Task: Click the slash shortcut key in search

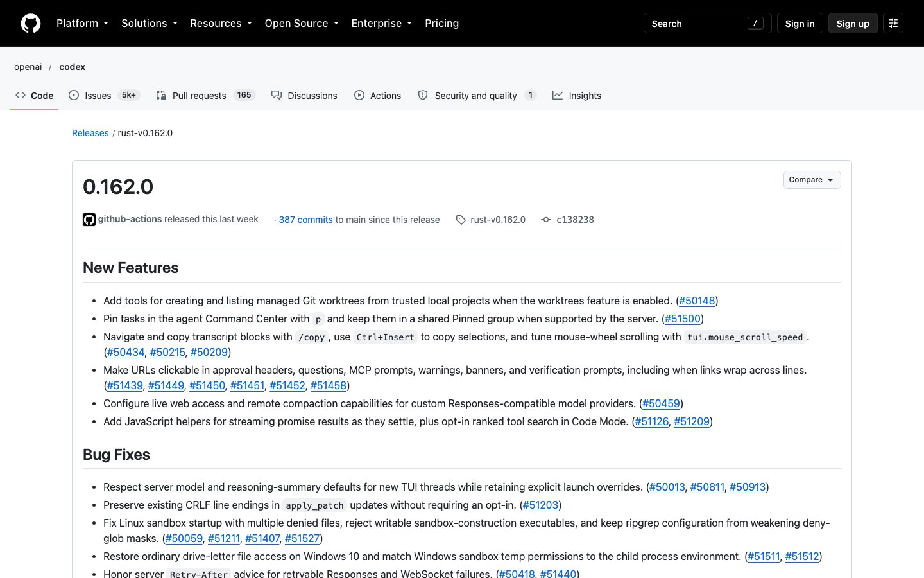Action: [x=755, y=23]
